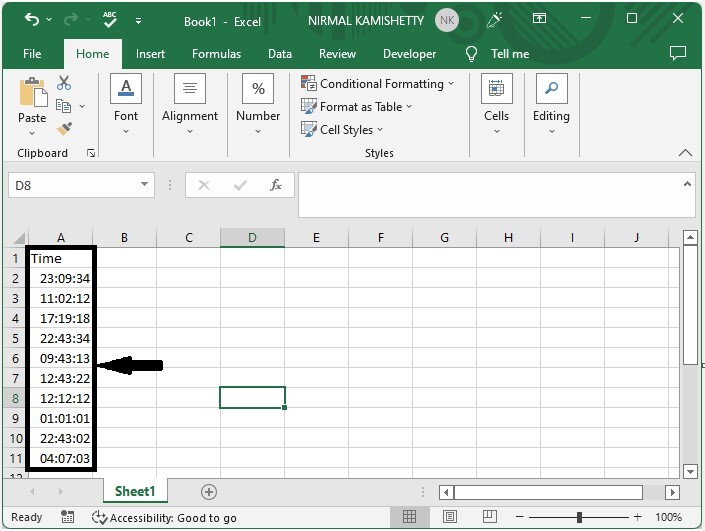Click the Cancel X formula button
Screen dimensions: 705x531
(204, 185)
